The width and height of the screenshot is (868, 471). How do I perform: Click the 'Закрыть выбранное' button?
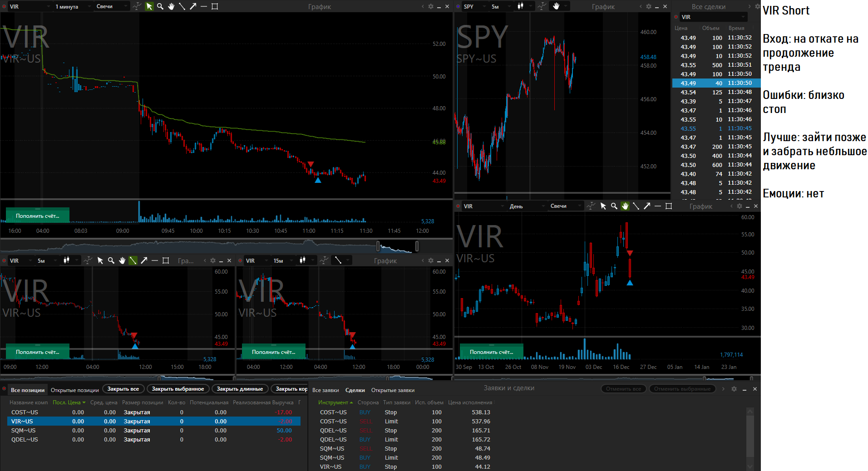click(178, 389)
